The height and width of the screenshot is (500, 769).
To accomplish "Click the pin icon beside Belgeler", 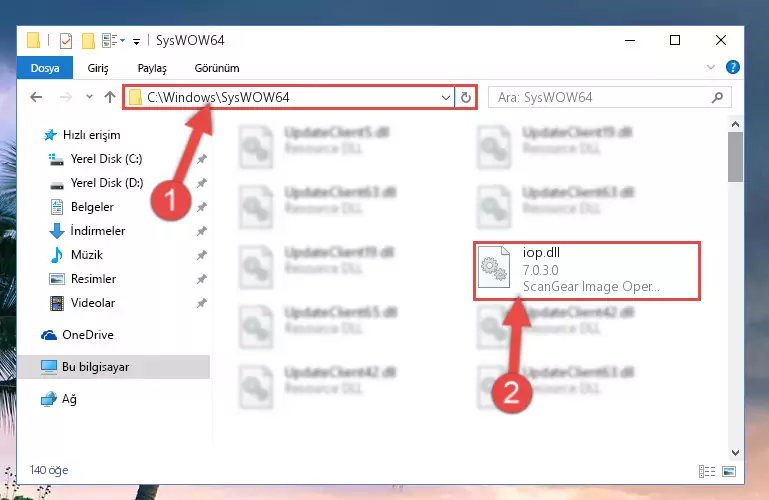I will 202,207.
